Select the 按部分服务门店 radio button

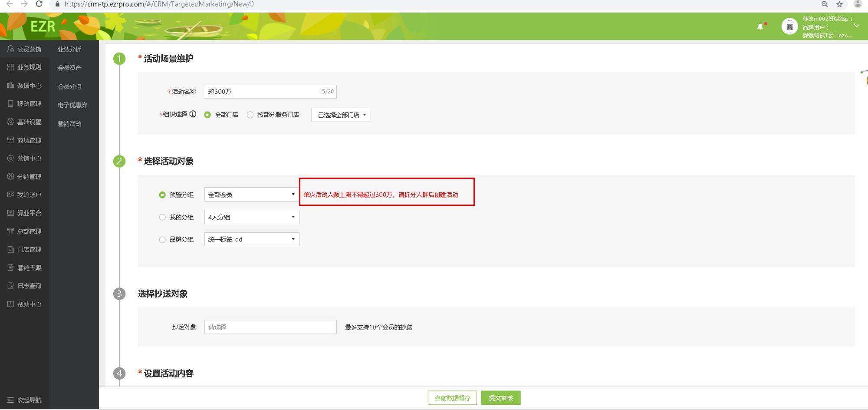250,115
